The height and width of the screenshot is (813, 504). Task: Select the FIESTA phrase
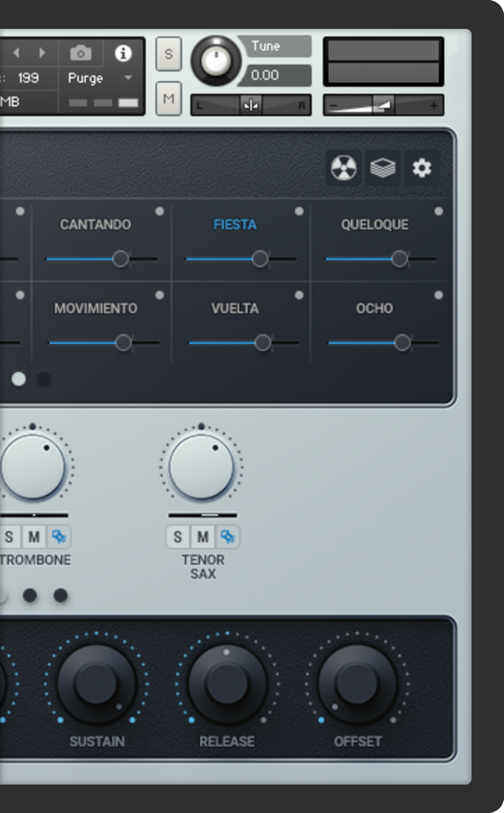[x=235, y=225]
